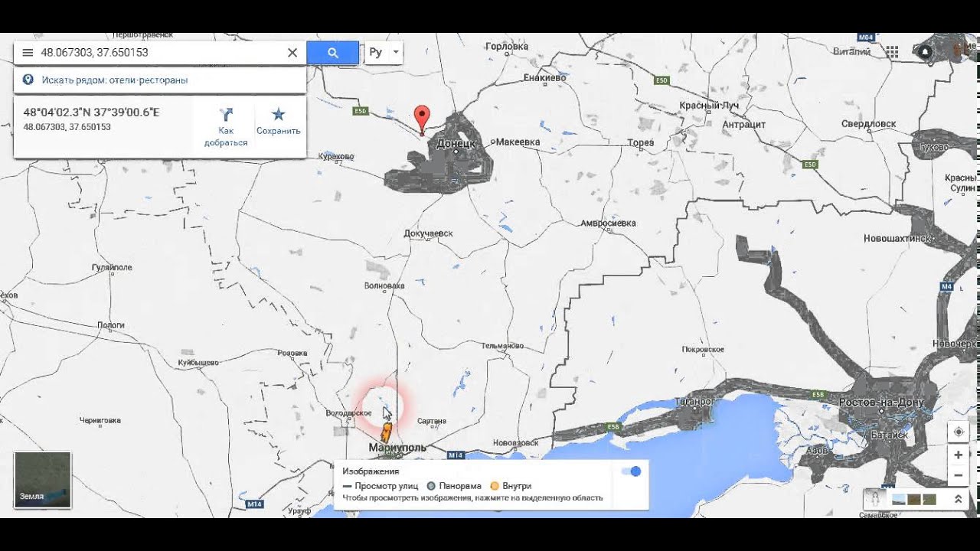Open the notifications bell icon
Image resolution: width=980 pixels, height=551 pixels.
pos(926,52)
